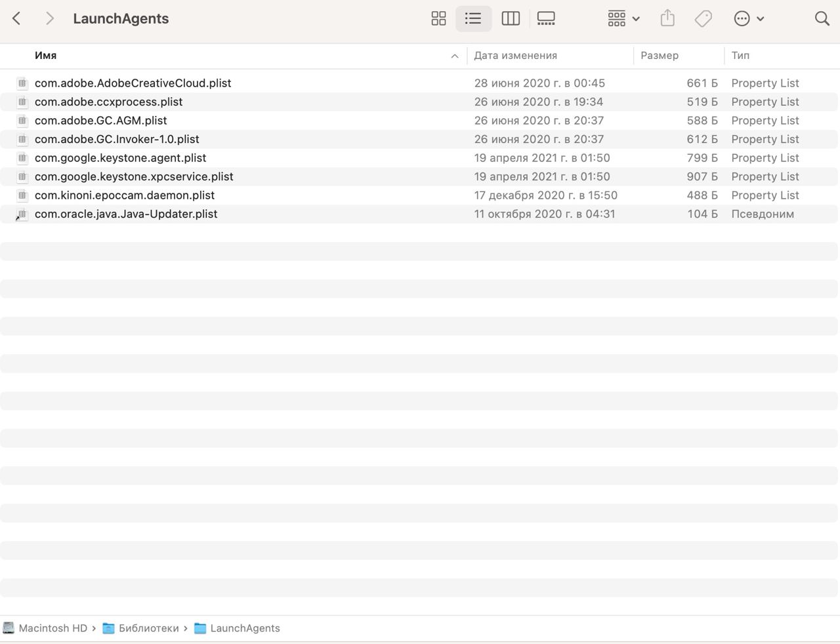Switch to list view

473,18
